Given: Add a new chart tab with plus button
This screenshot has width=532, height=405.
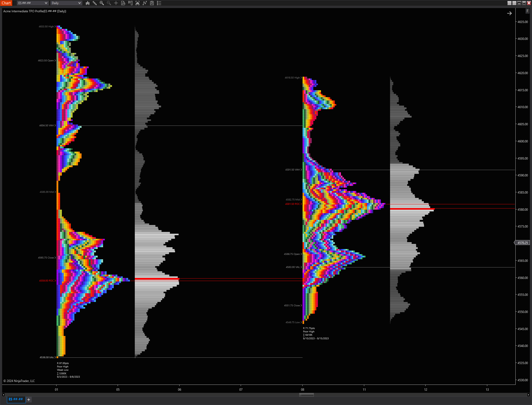Looking at the screenshot, I should coord(29,399).
